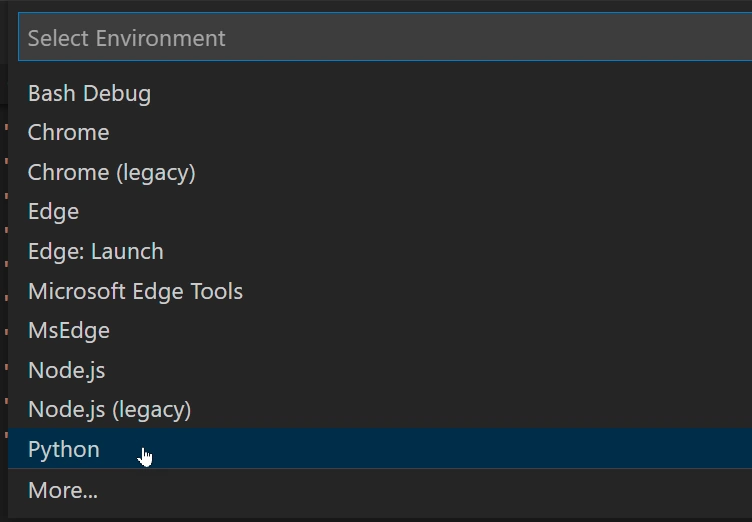Viewport: 752px width, 522px height.
Task: Select the Bash Debug environment
Action: point(90,93)
